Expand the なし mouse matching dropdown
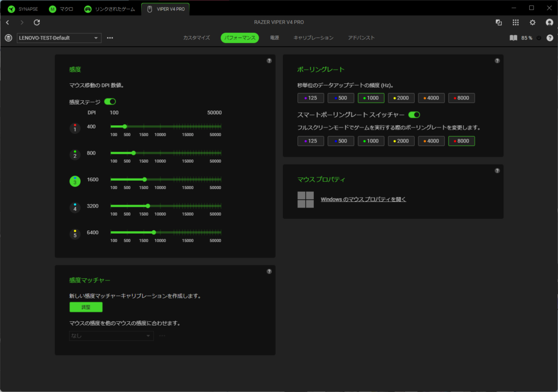Screen dimensions: 558x392 coord(111,336)
